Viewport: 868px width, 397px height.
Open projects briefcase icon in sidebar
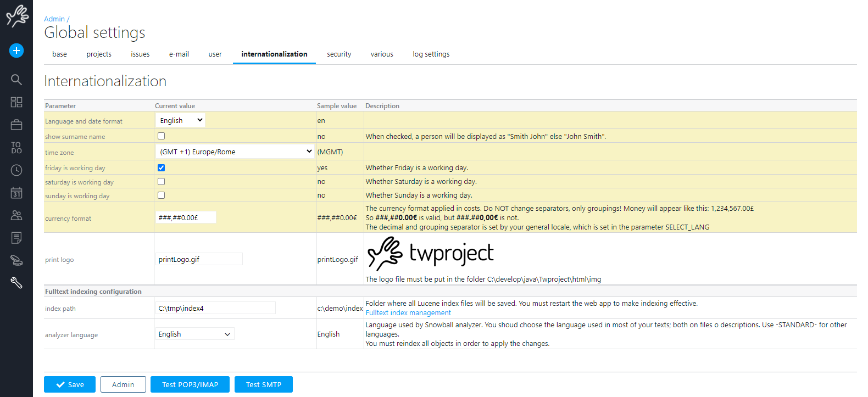16,125
